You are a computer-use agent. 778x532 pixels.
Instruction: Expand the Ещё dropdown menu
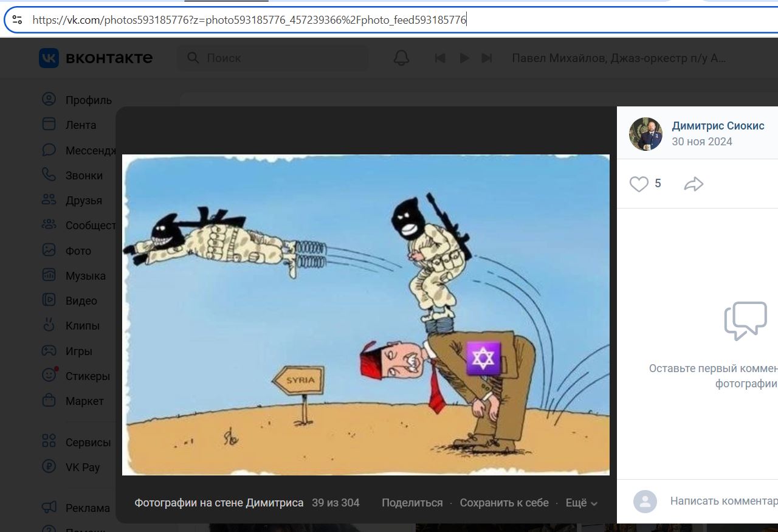click(x=582, y=503)
